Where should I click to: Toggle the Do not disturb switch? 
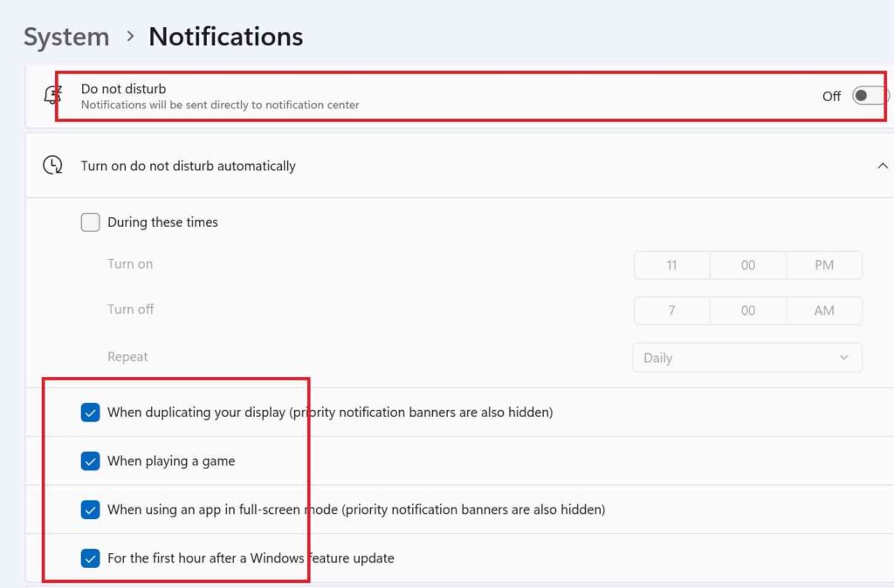coord(870,96)
